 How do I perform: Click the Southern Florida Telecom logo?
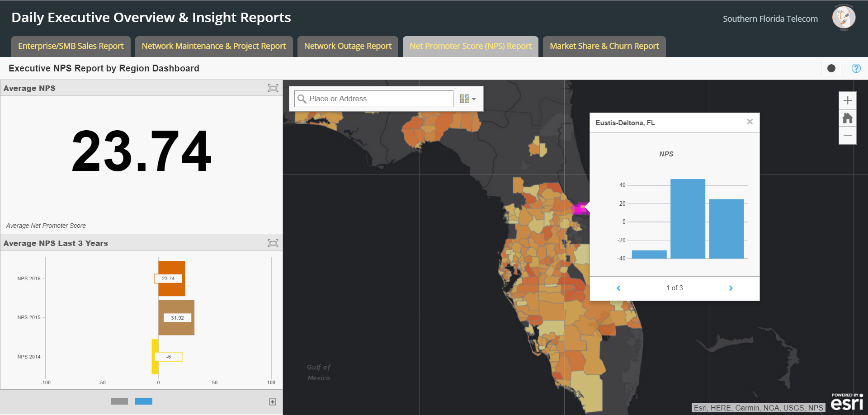844,18
